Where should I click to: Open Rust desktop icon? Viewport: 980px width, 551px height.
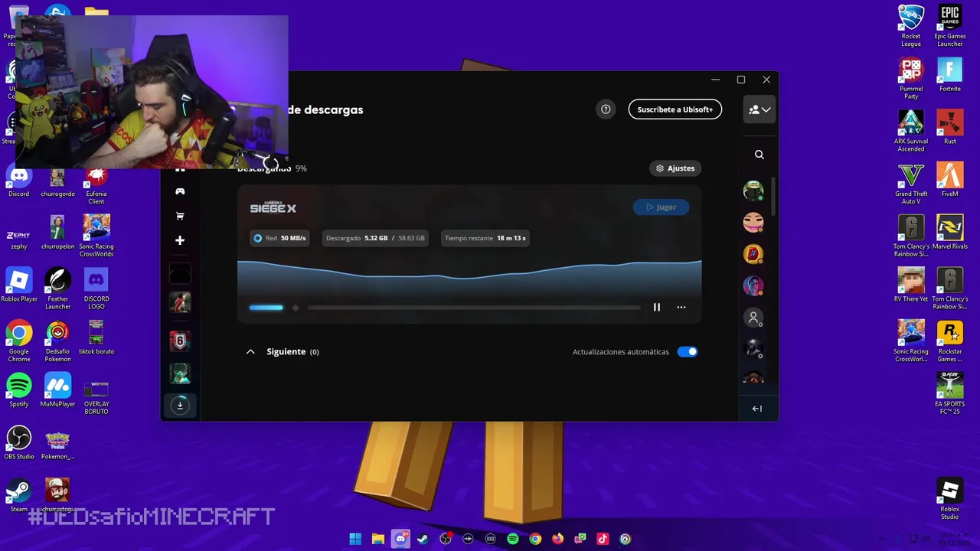(x=950, y=127)
